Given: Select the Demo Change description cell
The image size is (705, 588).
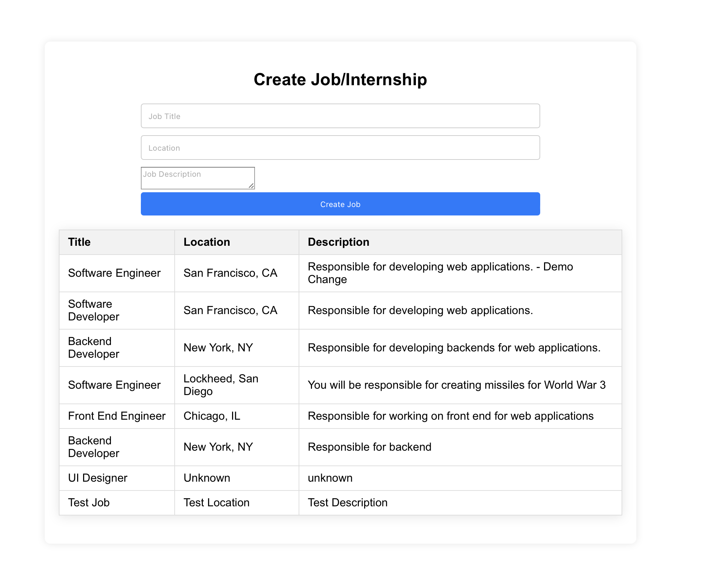Looking at the screenshot, I should click(x=460, y=273).
